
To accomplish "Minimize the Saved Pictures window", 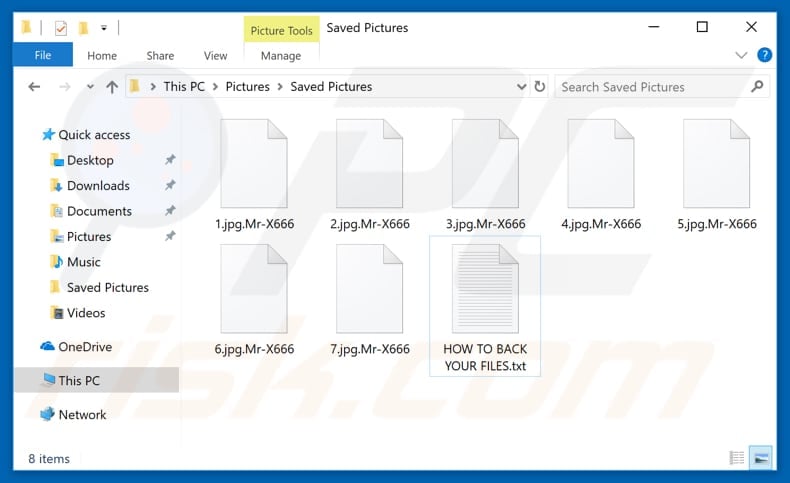I will point(654,27).
